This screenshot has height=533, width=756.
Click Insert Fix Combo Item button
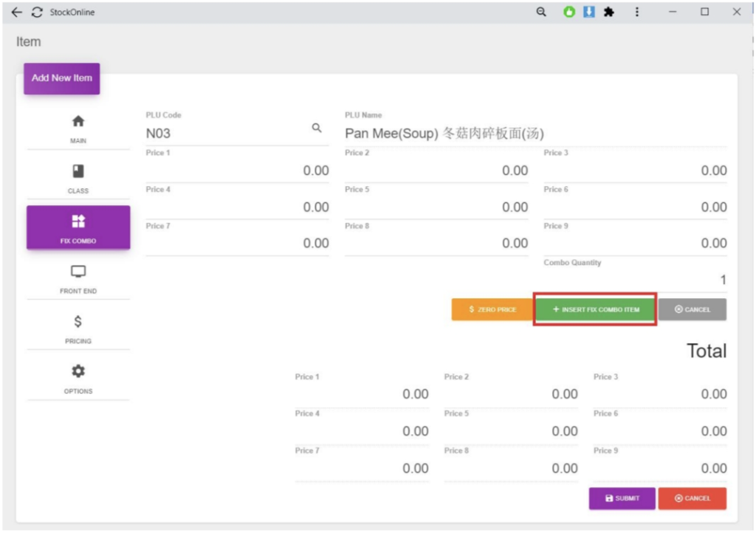point(595,309)
